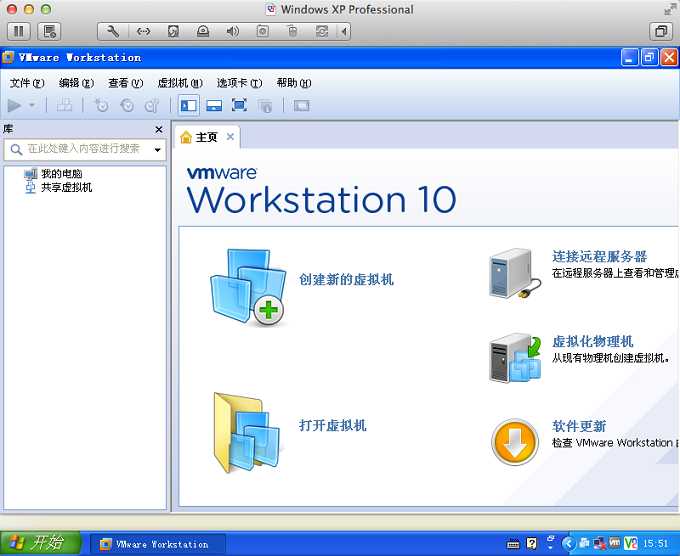Click the VMware Workstation title bar icon
Screen dimensions: 680x556
coord(8,57)
